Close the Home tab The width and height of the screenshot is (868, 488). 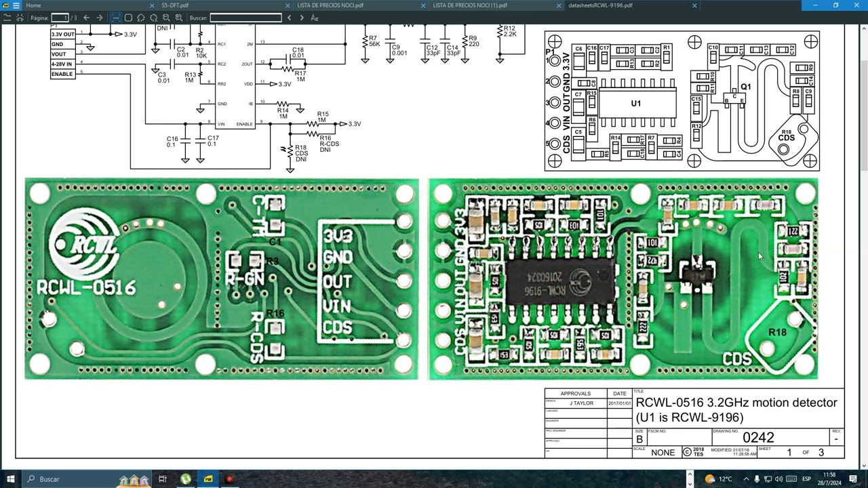152,5
